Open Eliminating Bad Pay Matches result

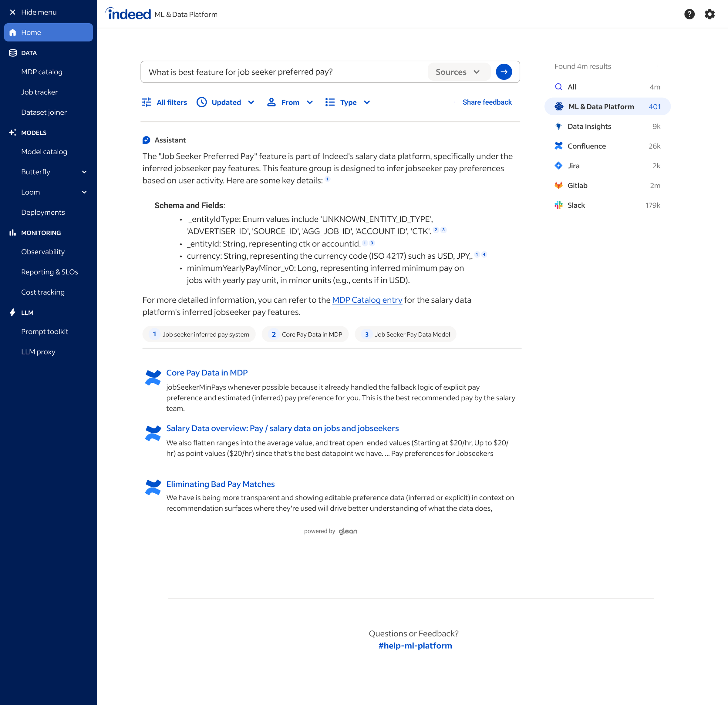point(221,484)
